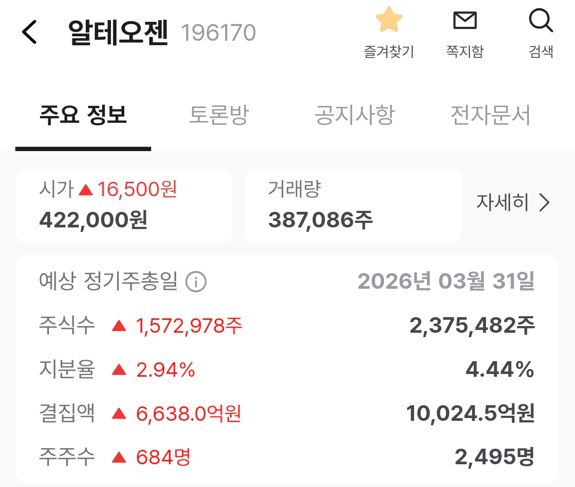The height and width of the screenshot is (487, 575).
Task: Select the 주요 정보 tab
Action: pyautogui.click(x=83, y=115)
